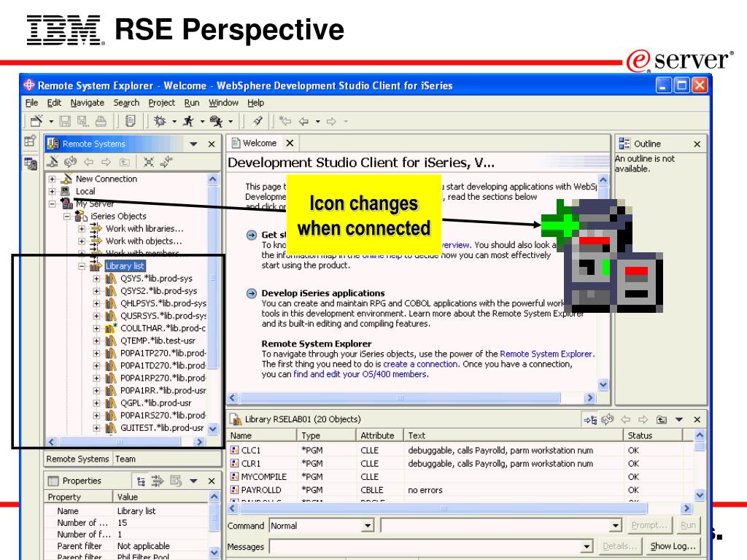Expand the Local connection node
Screen dimensions: 747x560
tap(52, 192)
